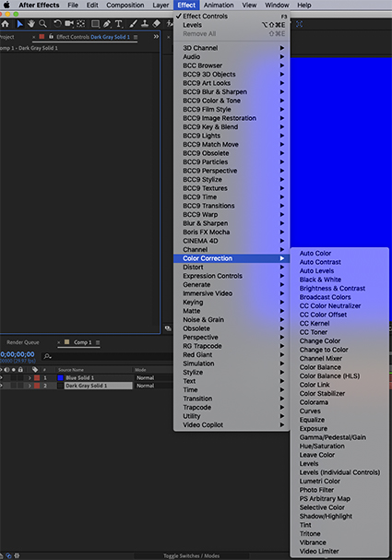Viewport: 392px width, 560px height.
Task: Toggle visibility of Dark Gray Solid 1 layer
Action: [x=2, y=386]
